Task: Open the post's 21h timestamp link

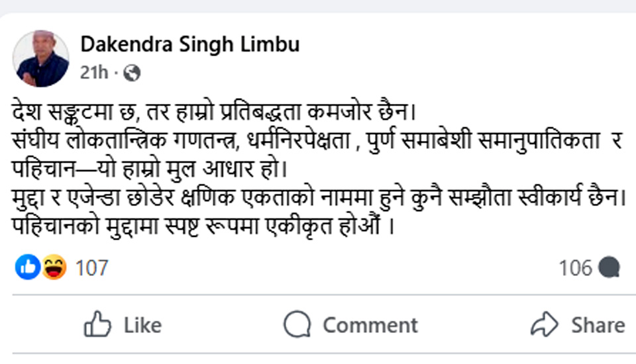Action: pyautogui.click(x=93, y=73)
